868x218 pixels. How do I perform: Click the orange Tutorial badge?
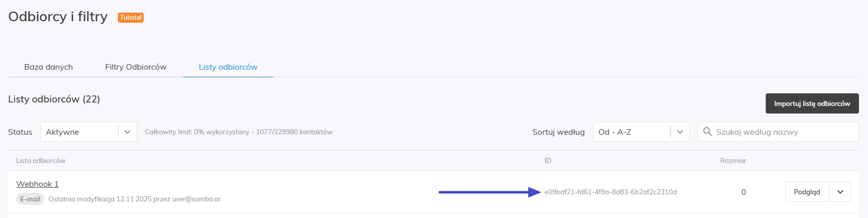(x=130, y=18)
